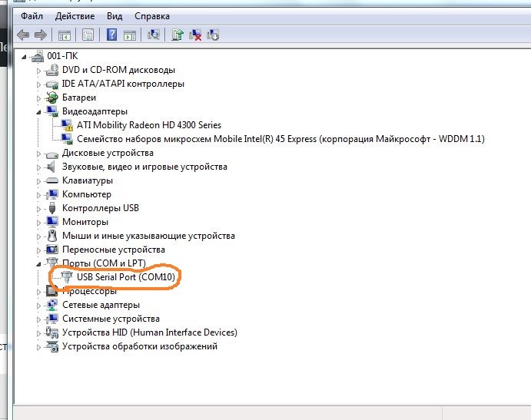This screenshot has height=420, width=531.
Task: Select the 001-ПК computer icon
Action: 38,56
